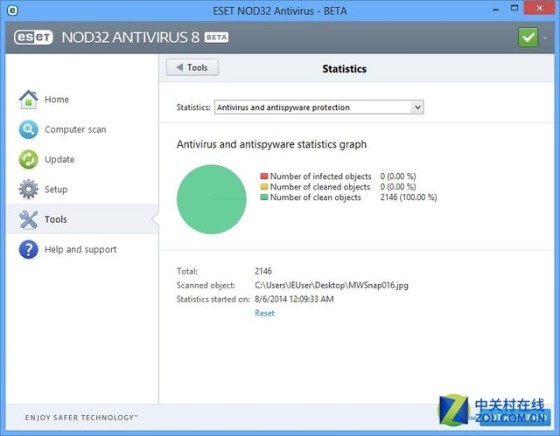The height and width of the screenshot is (436, 560).
Task: Maximize the ESET window
Action: [x=514, y=8]
